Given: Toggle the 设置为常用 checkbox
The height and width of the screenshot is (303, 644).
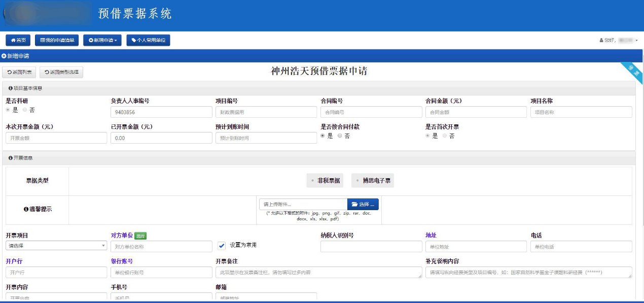Looking at the screenshot, I should coord(222,246).
